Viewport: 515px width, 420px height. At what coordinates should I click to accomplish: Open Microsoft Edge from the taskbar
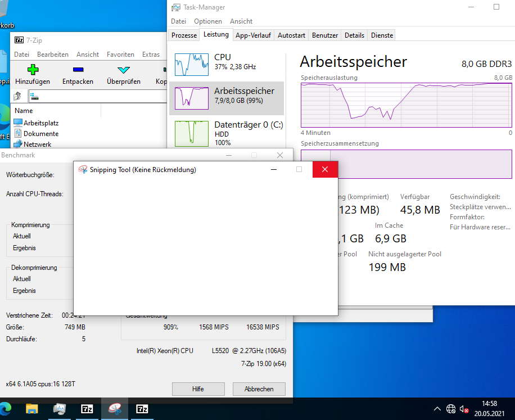click(6, 409)
